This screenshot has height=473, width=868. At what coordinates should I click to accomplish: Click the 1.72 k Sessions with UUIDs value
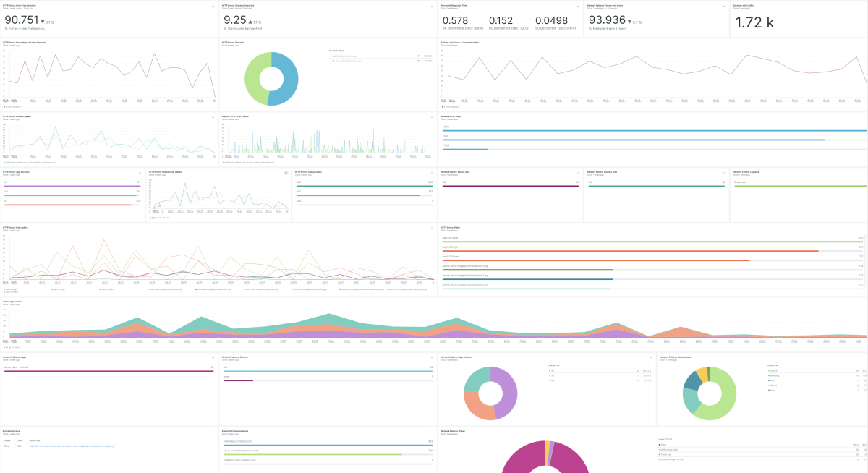click(x=754, y=22)
